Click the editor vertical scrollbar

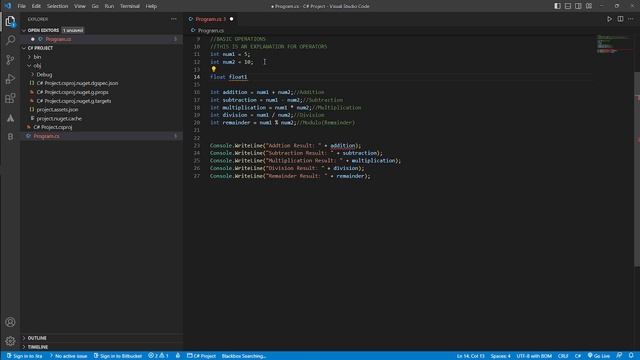tap(637, 169)
